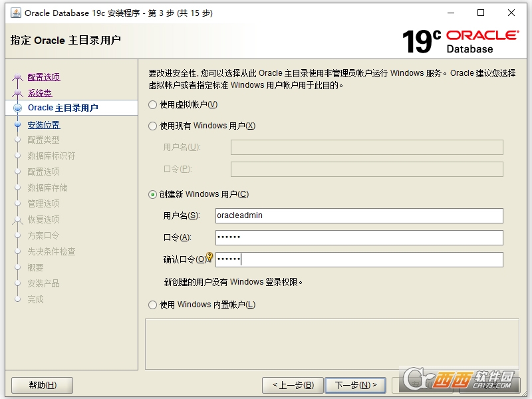Screen dimensions: 532x399
Task: Click the 新创建的用户没有 Windows 登录权限 note
Action: tap(233, 282)
